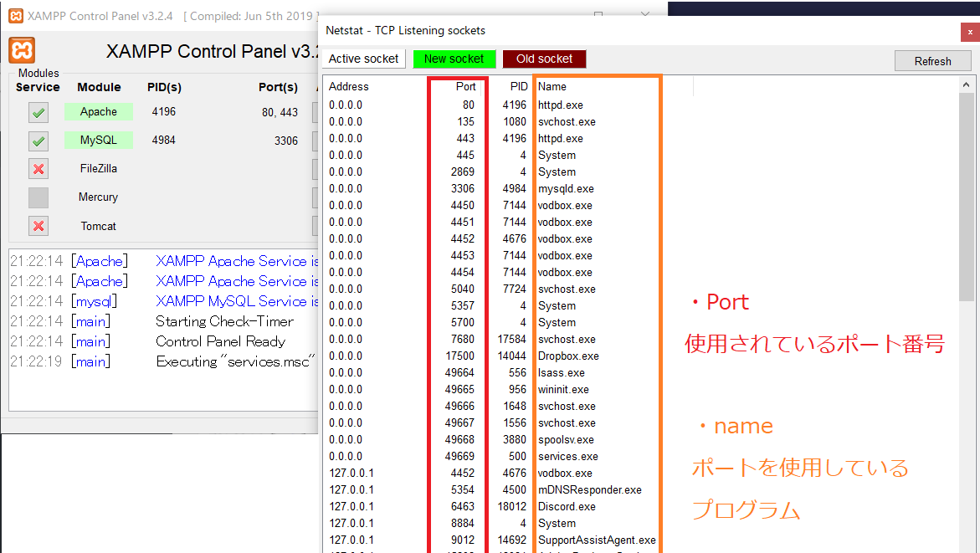Screen dimensions: 980x553
Task: Click the Tomcat service red X
Action: point(38,226)
